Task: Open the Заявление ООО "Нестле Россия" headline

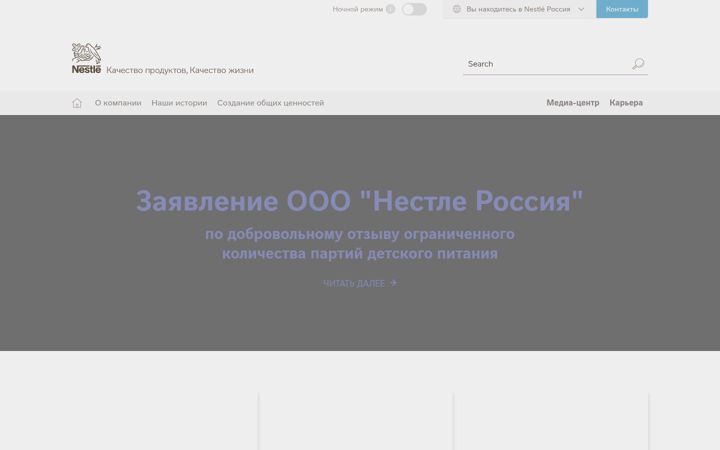Action: point(360,201)
